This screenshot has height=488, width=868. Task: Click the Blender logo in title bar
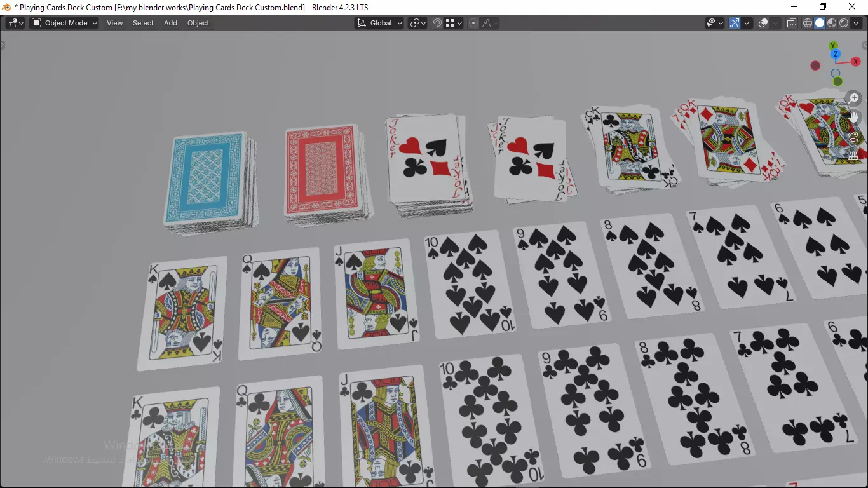point(7,7)
